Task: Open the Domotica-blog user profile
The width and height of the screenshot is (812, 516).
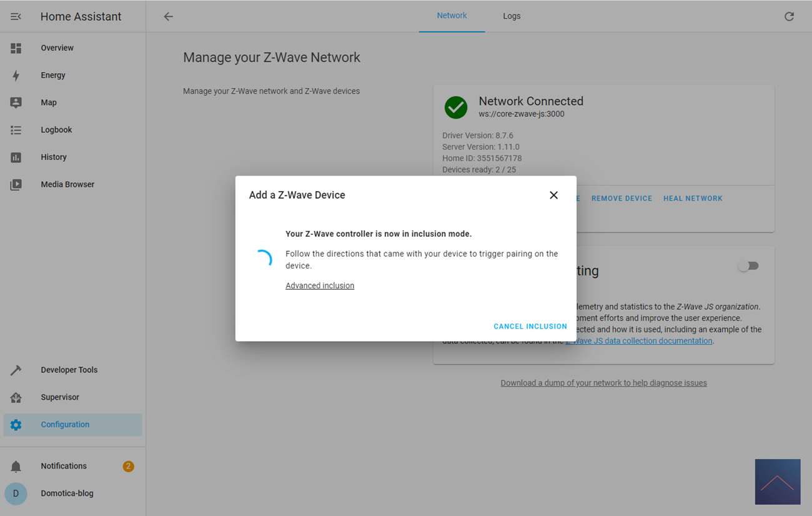Action: point(67,494)
